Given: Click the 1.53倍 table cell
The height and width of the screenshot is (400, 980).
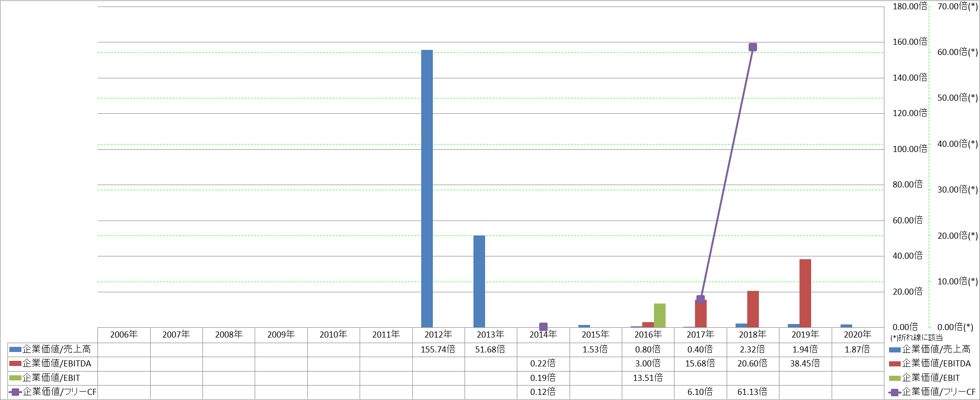Looking at the screenshot, I should coord(595,349).
